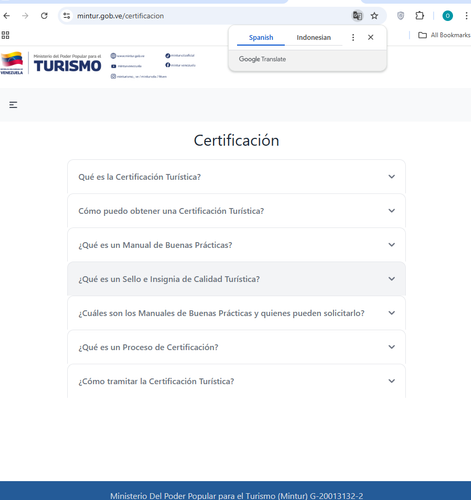The width and height of the screenshot is (471, 500).
Task: Expand 'Qué es la Certificación Turística?'
Action: point(236,177)
